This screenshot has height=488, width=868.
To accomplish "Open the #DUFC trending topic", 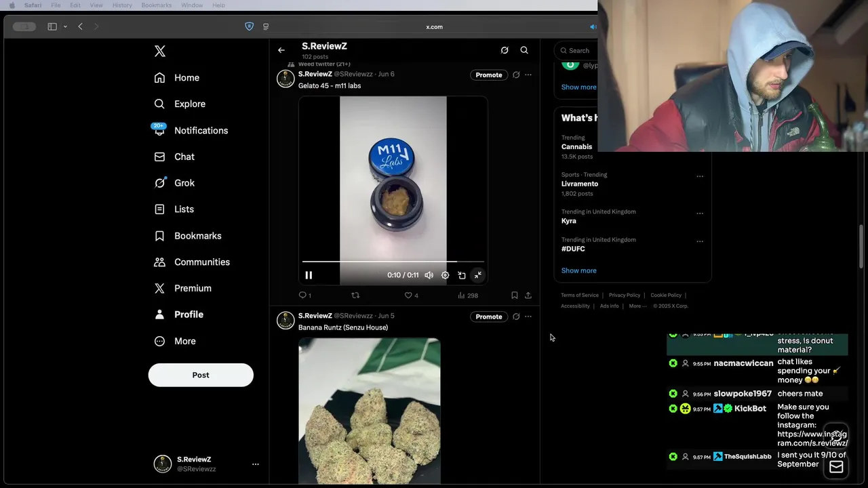I will click(x=573, y=249).
